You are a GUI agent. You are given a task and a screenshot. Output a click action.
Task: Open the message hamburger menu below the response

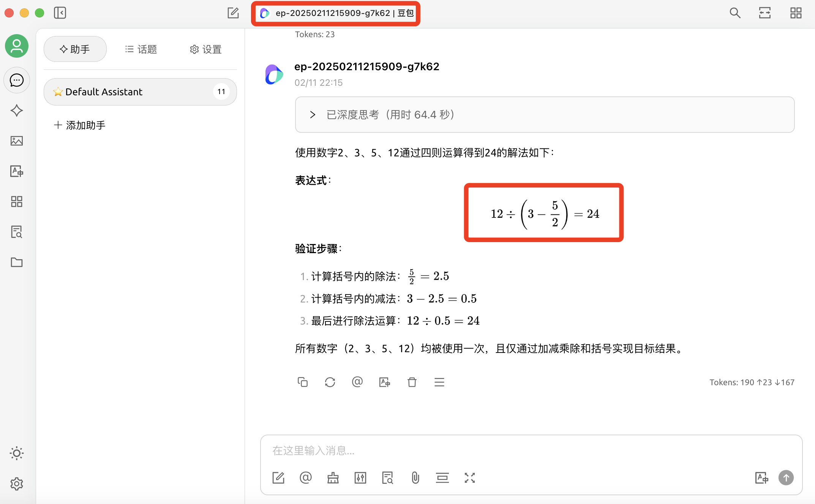(x=439, y=382)
